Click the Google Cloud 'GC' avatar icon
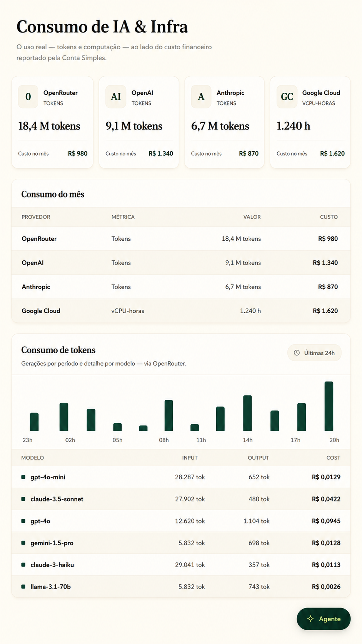Image resolution: width=362 pixels, height=644 pixels. click(287, 97)
